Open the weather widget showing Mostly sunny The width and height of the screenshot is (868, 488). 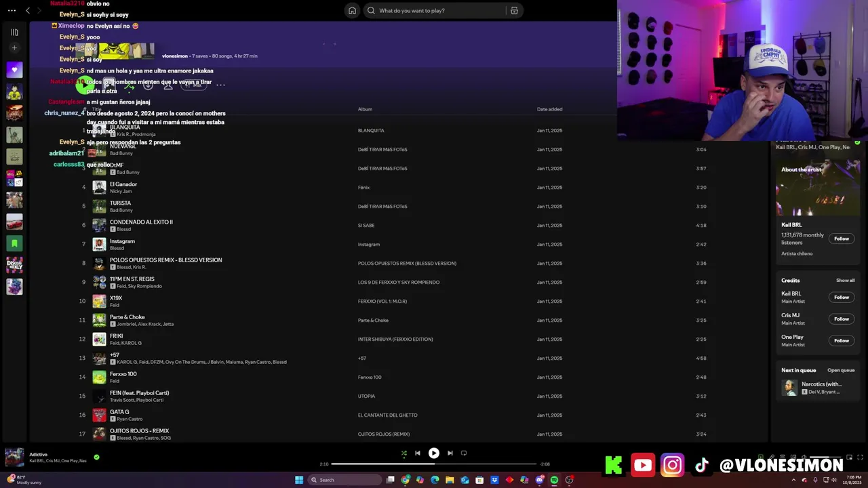pos(24,480)
